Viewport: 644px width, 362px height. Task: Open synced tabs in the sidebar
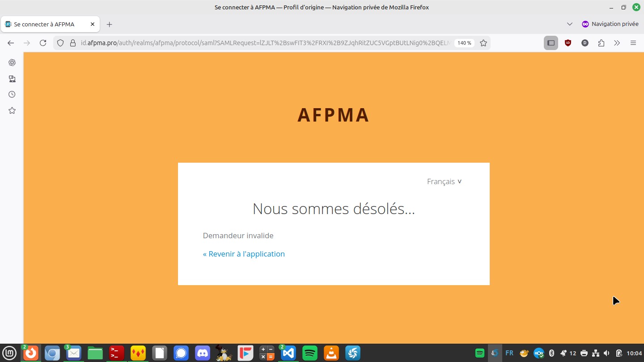(x=12, y=79)
